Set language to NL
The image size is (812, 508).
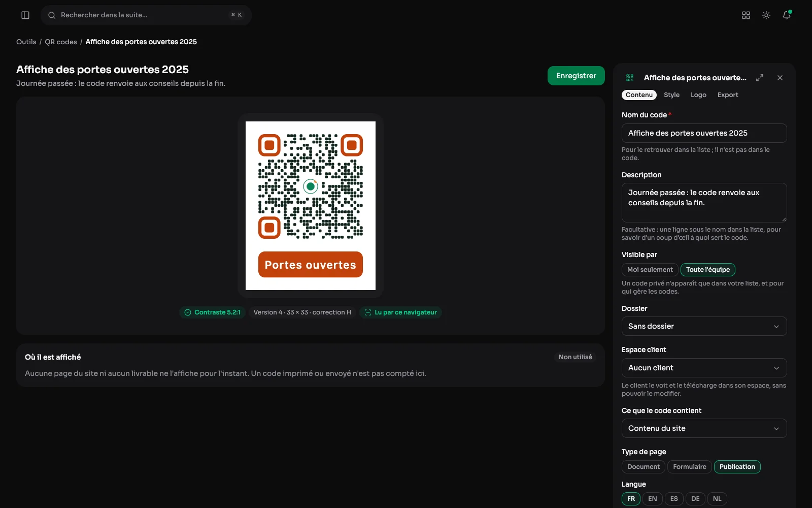pyautogui.click(x=717, y=499)
